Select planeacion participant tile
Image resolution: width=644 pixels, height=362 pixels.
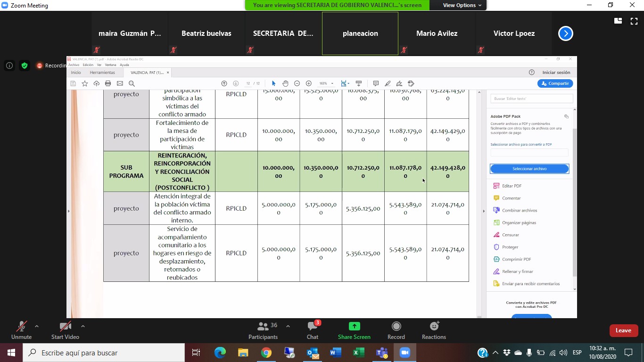click(360, 33)
